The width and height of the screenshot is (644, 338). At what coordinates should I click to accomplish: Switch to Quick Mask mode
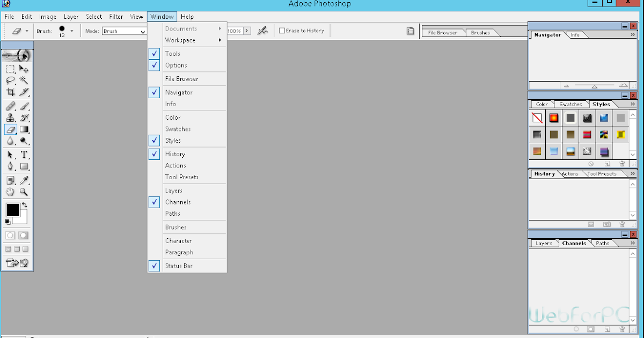point(24,235)
